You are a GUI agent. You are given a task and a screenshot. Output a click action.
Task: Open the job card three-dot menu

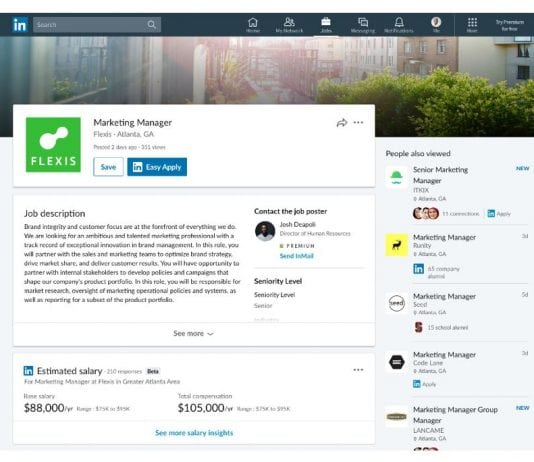tap(358, 122)
